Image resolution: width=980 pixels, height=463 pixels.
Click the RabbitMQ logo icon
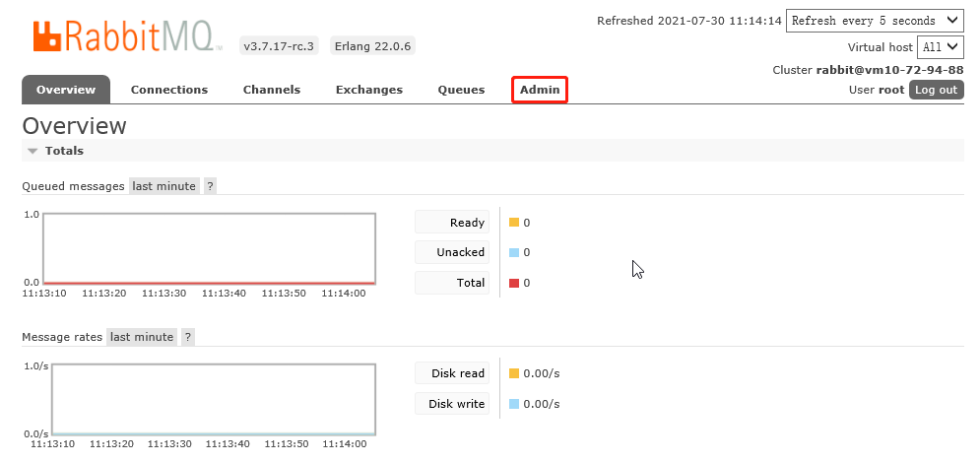coord(47,36)
